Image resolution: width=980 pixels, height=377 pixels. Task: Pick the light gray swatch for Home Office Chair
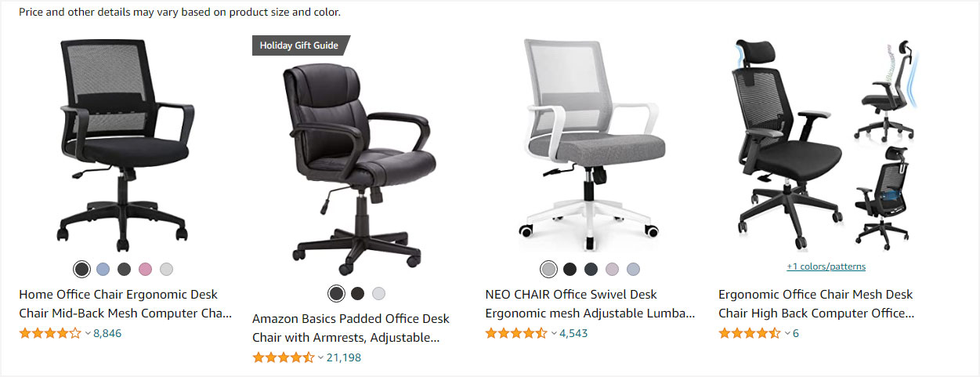point(166,270)
